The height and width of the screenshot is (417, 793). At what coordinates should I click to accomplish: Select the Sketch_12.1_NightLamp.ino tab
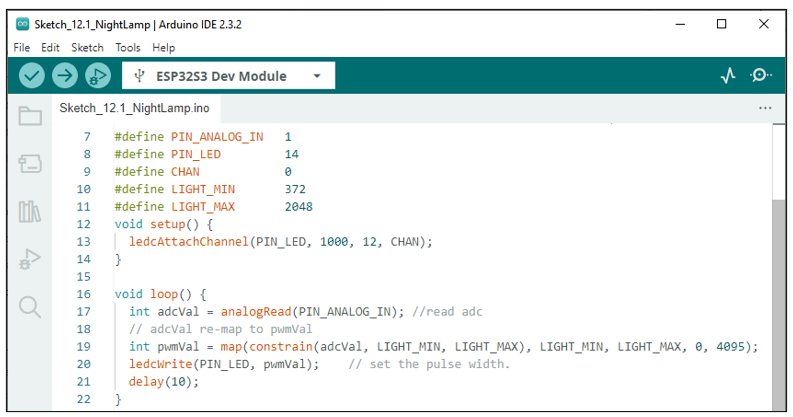coord(135,108)
